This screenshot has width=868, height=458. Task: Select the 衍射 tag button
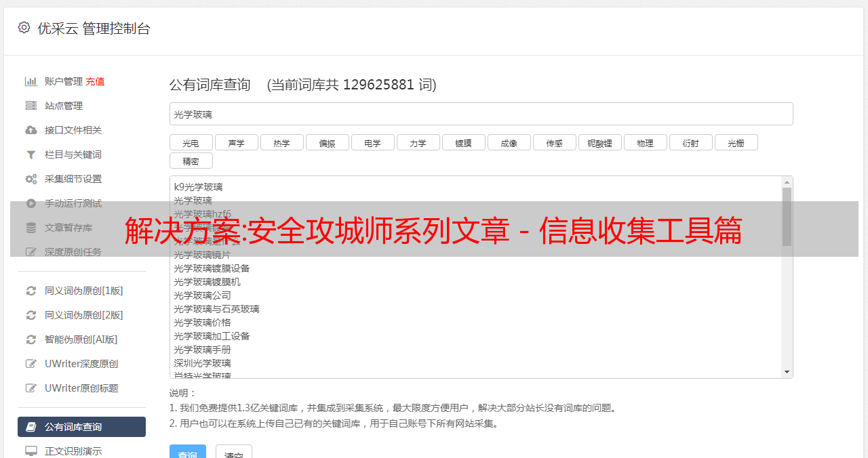(x=690, y=142)
